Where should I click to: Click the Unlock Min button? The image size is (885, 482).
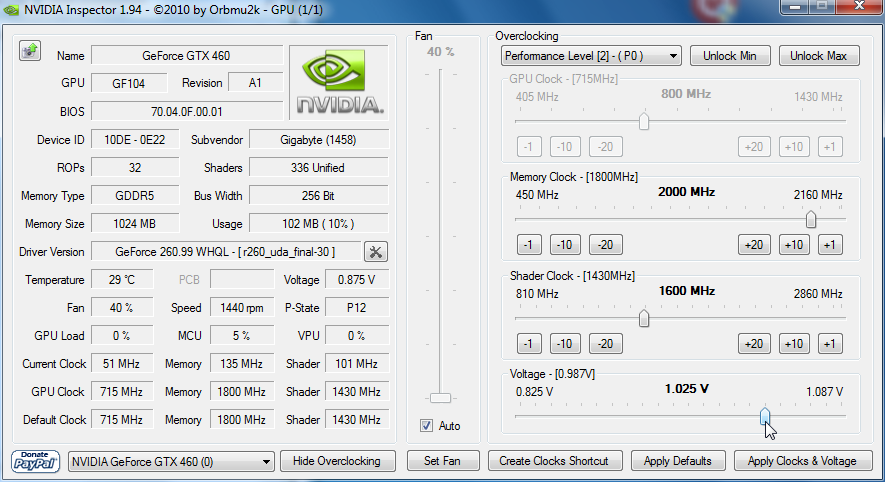click(x=729, y=56)
